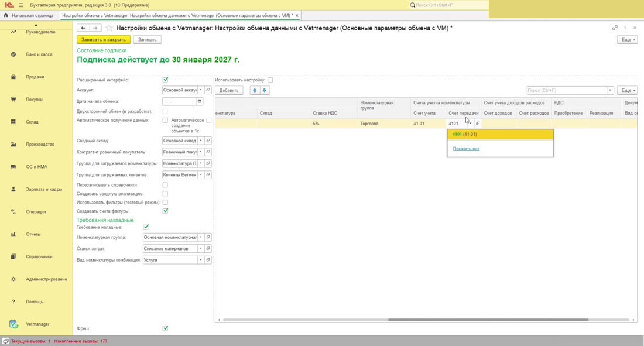Open the Банк и касса section
This screenshot has width=644, height=346.
click(x=39, y=54)
